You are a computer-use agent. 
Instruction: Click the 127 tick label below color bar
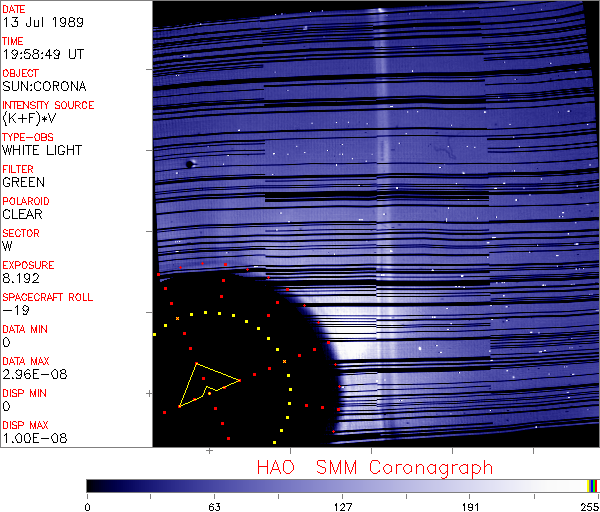coord(342,507)
